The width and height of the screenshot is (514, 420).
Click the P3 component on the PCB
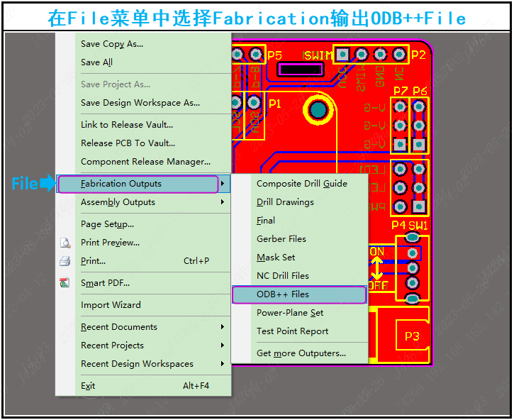(411, 336)
